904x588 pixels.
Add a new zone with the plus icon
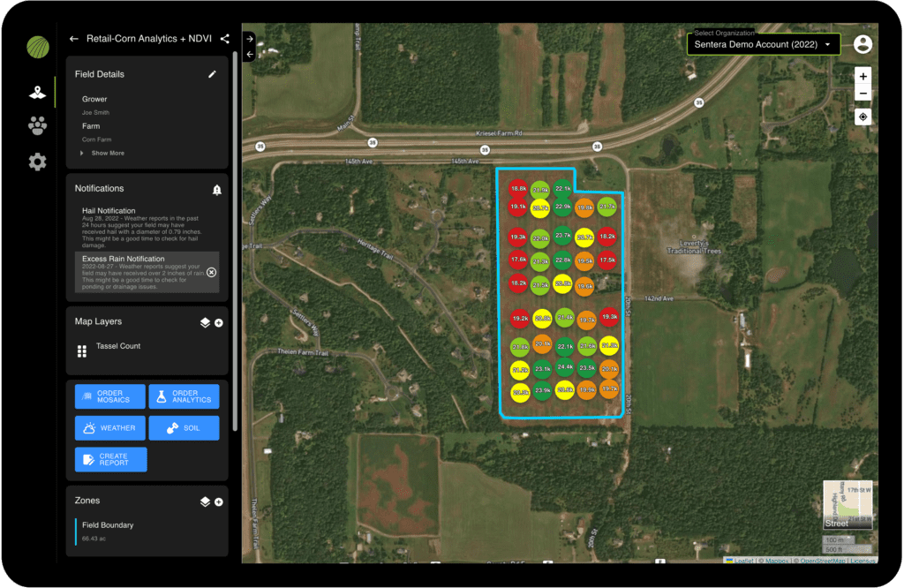pos(220,501)
